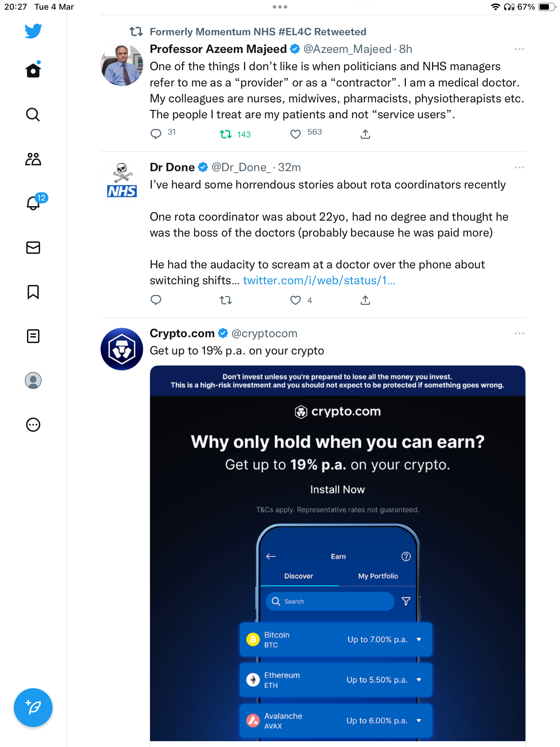
Task: Share Dr Done's tweet via share icon
Action: pyautogui.click(x=365, y=300)
